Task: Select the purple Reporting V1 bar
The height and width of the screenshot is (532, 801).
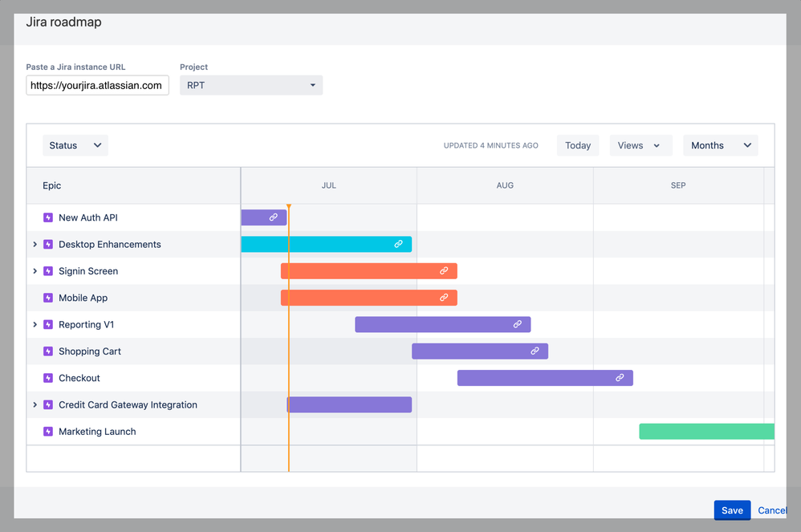Action: (443, 325)
